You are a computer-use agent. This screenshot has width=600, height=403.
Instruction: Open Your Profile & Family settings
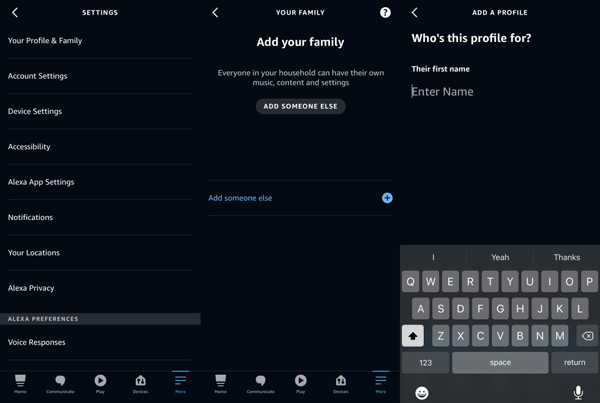(x=100, y=41)
